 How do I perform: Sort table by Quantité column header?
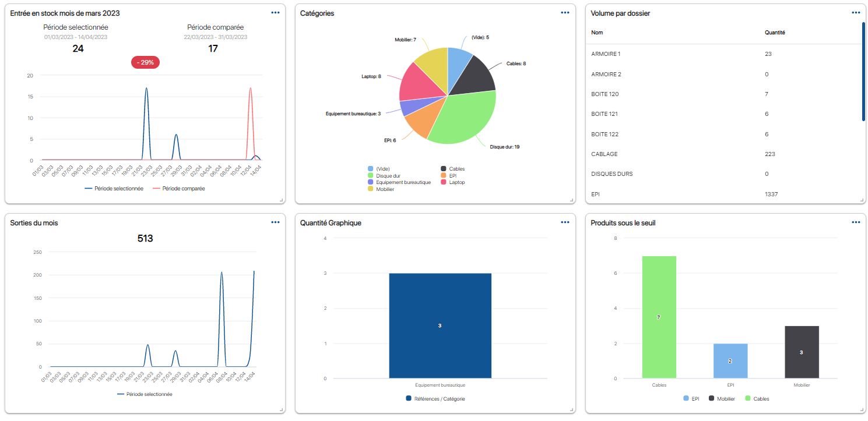(775, 33)
